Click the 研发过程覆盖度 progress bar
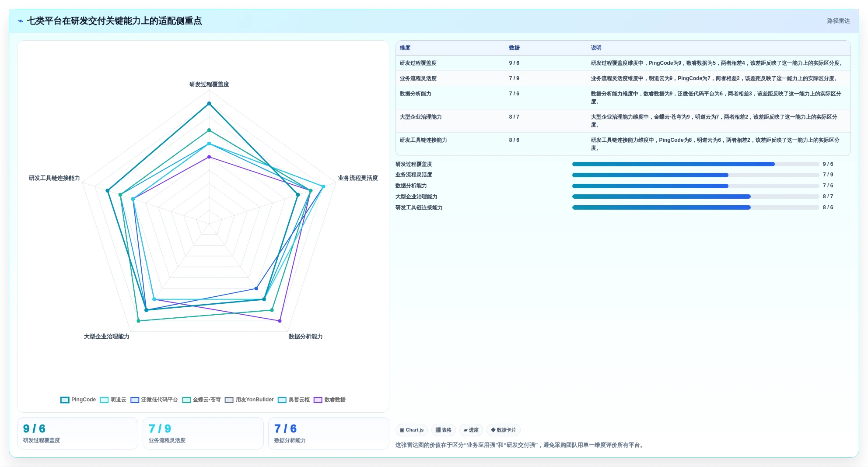This screenshot has height=467, width=868. coord(696,164)
